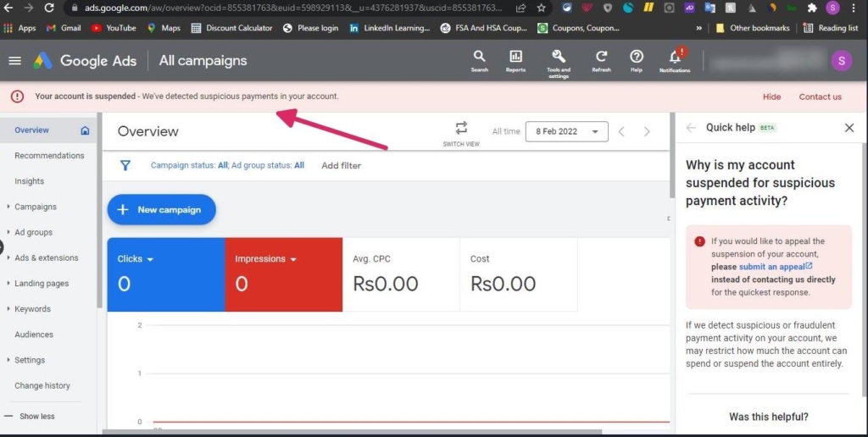Open the Reports icon in header
868x437 pixels.
[x=515, y=58]
